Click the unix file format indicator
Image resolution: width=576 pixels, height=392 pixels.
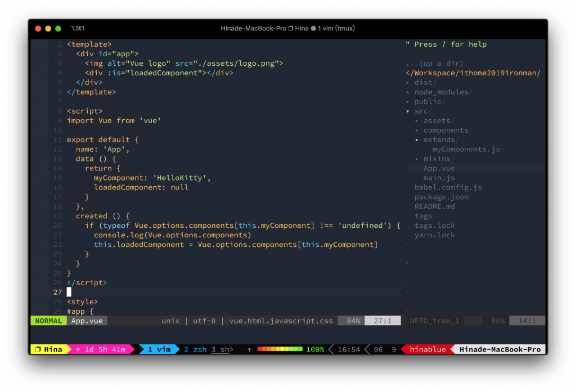pos(170,321)
